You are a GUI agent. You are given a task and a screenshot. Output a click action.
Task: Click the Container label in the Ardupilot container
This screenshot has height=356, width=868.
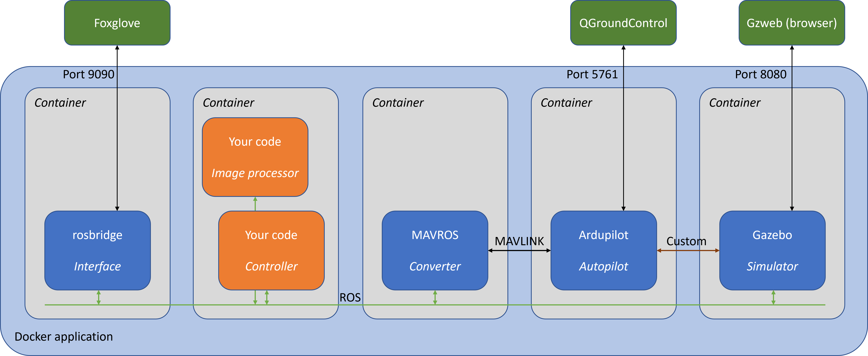pos(566,103)
